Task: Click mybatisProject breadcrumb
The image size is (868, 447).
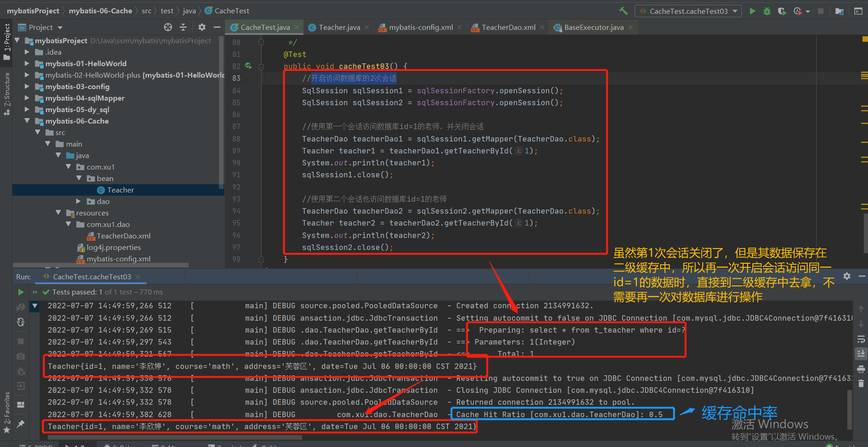Action: (x=33, y=11)
